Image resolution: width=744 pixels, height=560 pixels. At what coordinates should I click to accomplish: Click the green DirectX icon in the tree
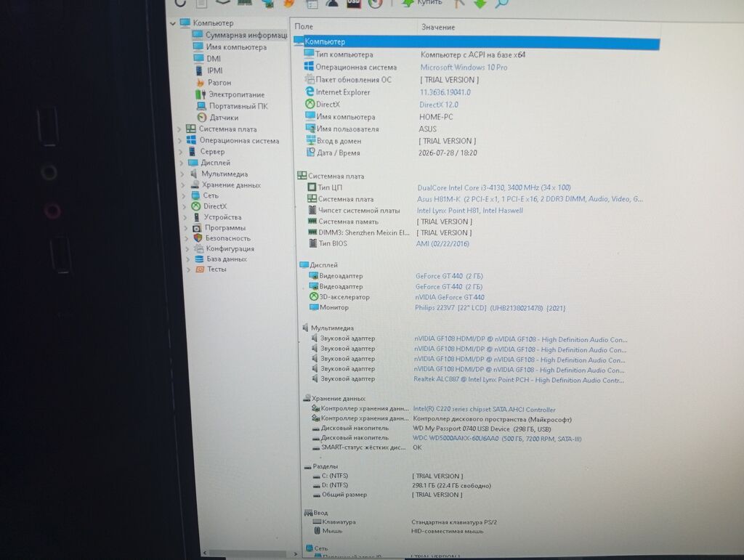196,206
